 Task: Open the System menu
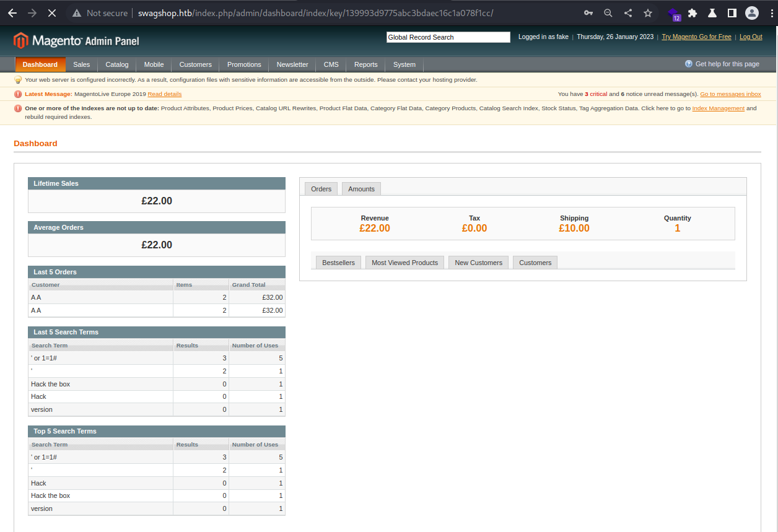pos(404,64)
